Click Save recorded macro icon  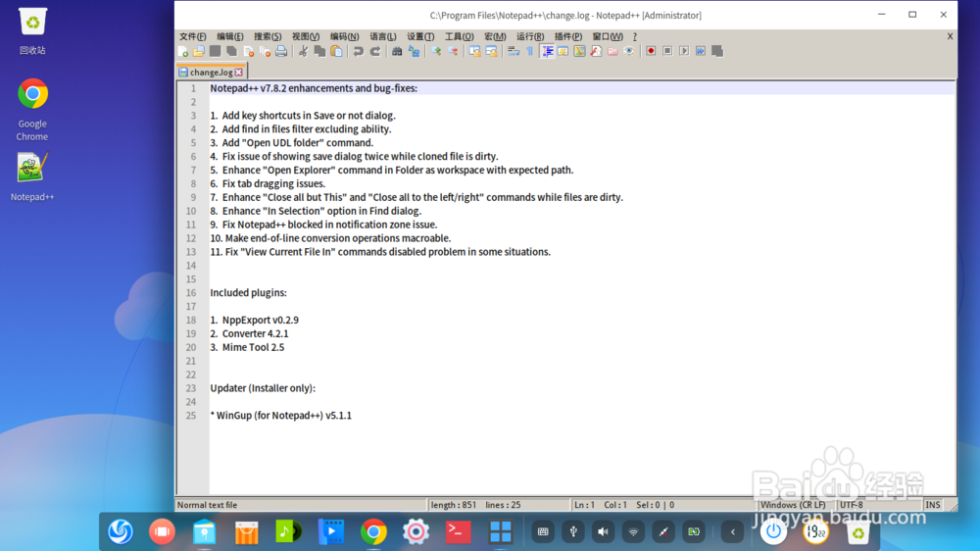coord(717,51)
